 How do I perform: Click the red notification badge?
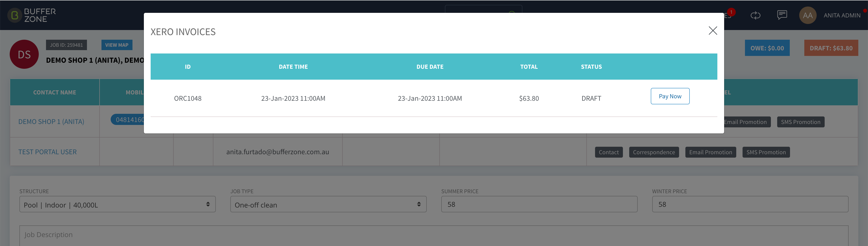coord(731,12)
